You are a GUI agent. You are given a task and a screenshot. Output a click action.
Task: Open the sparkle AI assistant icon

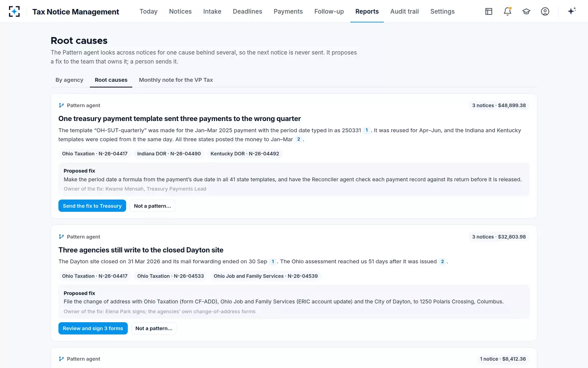(572, 11)
